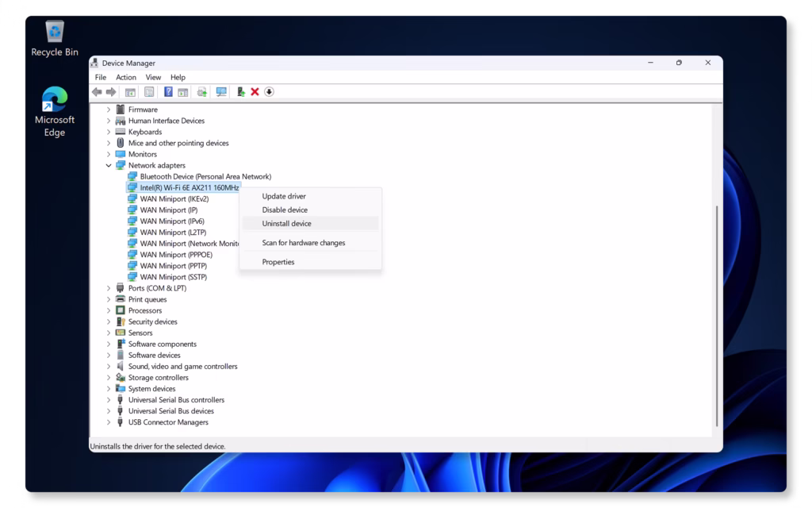Click the Enable device toolbar icon
This screenshot has height=508, width=812.
coord(241,92)
